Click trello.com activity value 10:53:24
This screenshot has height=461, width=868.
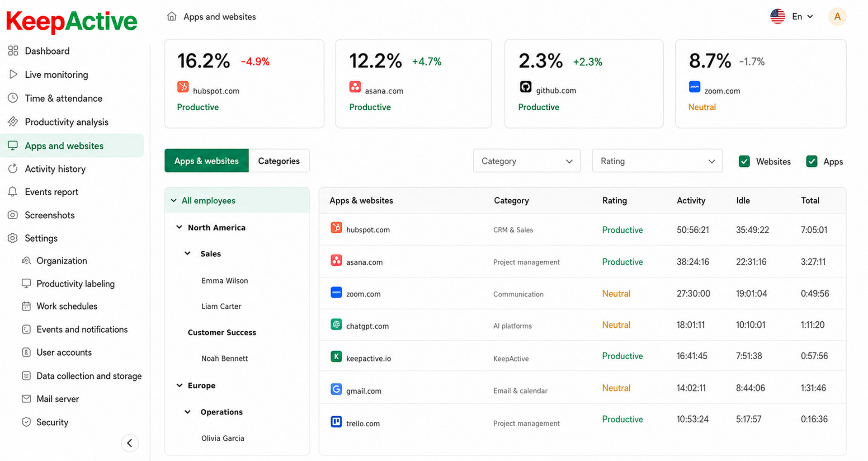(x=693, y=419)
